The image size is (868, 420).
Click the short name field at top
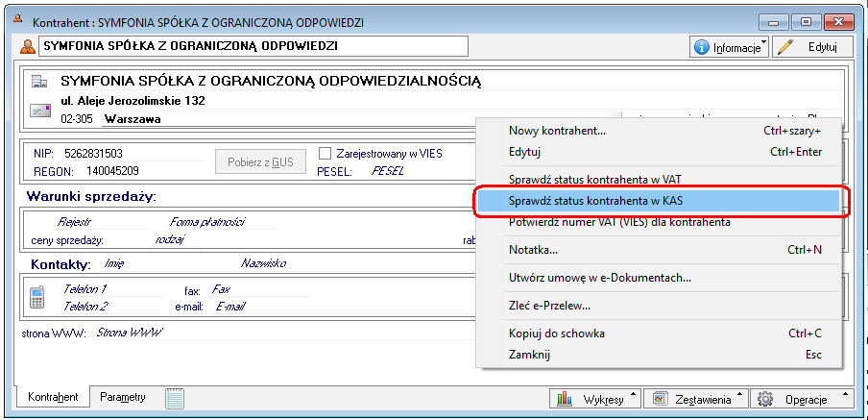tap(253, 46)
